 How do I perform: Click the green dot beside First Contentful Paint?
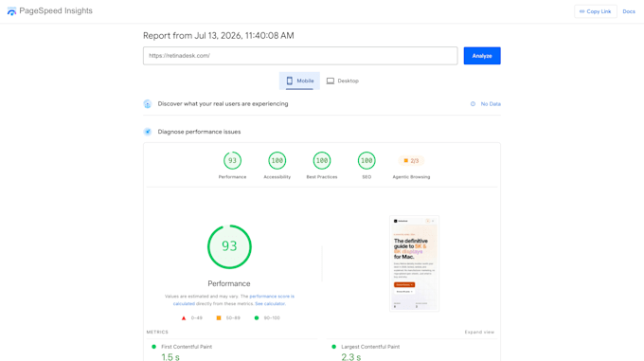pyautogui.click(x=154, y=347)
